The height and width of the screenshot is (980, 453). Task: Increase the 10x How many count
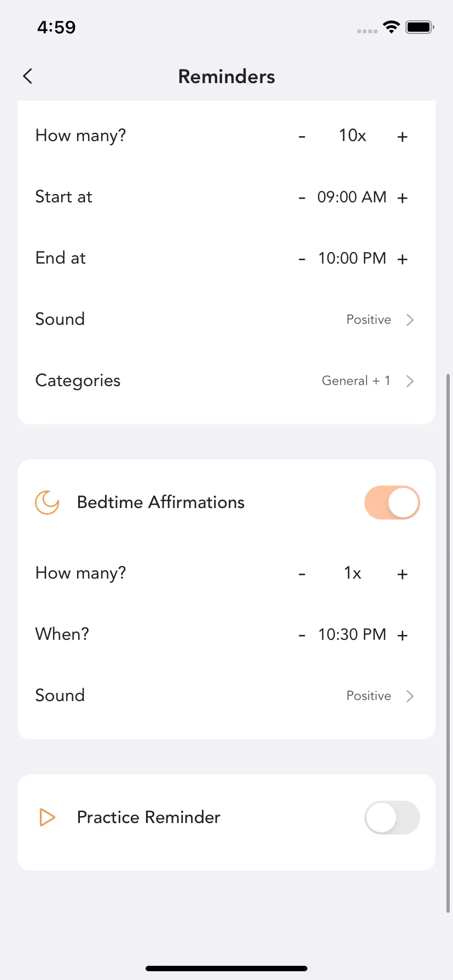pyautogui.click(x=403, y=136)
